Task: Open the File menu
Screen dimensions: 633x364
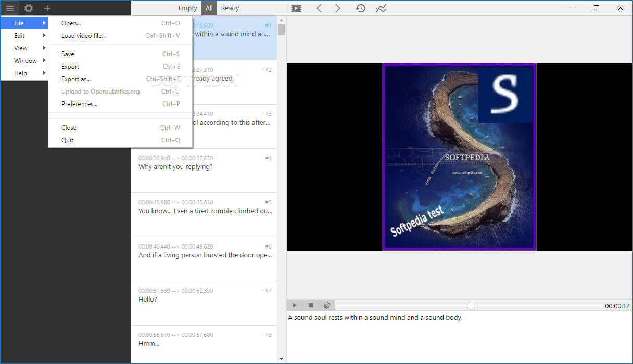Action: (x=24, y=23)
